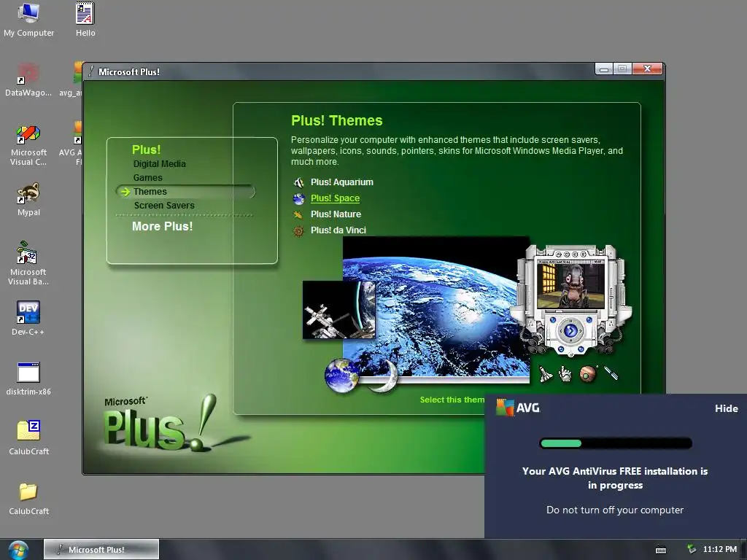Hide the AVG installation notification
Image resolution: width=747 pixels, height=560 pixels.
coord(727,408)
